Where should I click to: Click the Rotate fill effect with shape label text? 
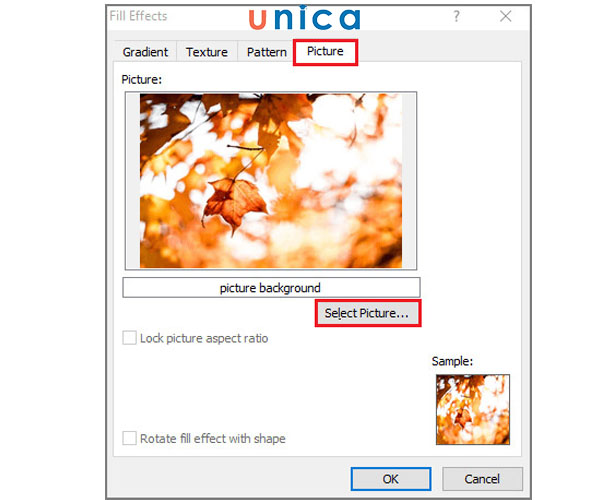click(x=213, y=438)
